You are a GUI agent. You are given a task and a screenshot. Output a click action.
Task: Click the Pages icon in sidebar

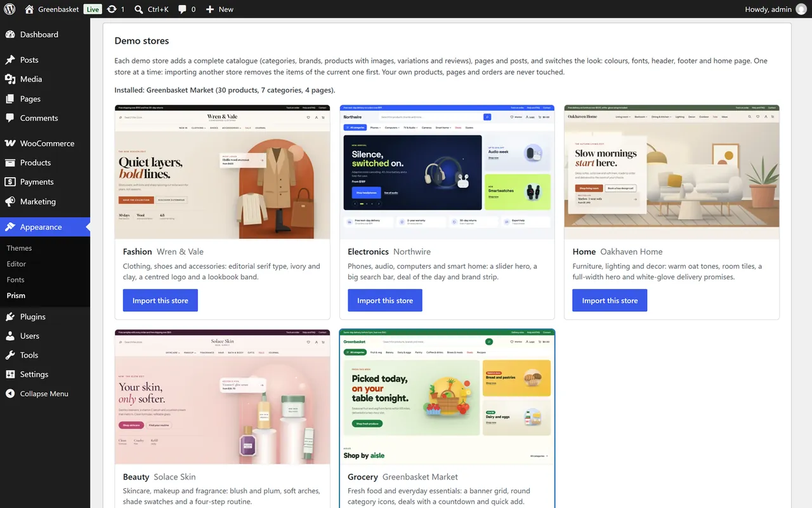[x=10, y=98]
